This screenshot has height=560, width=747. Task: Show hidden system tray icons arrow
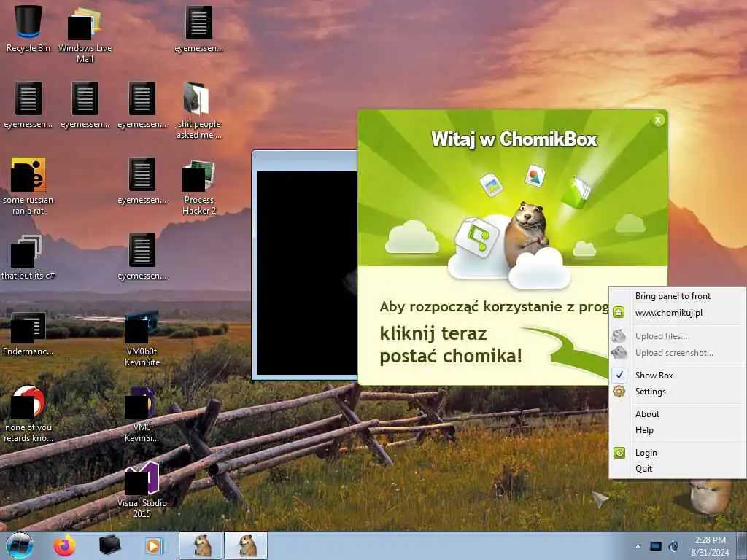pos(638,546)
